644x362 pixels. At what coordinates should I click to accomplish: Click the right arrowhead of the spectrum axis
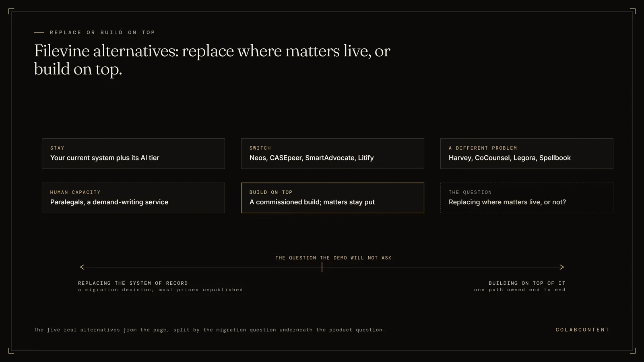tap(562, 267)
